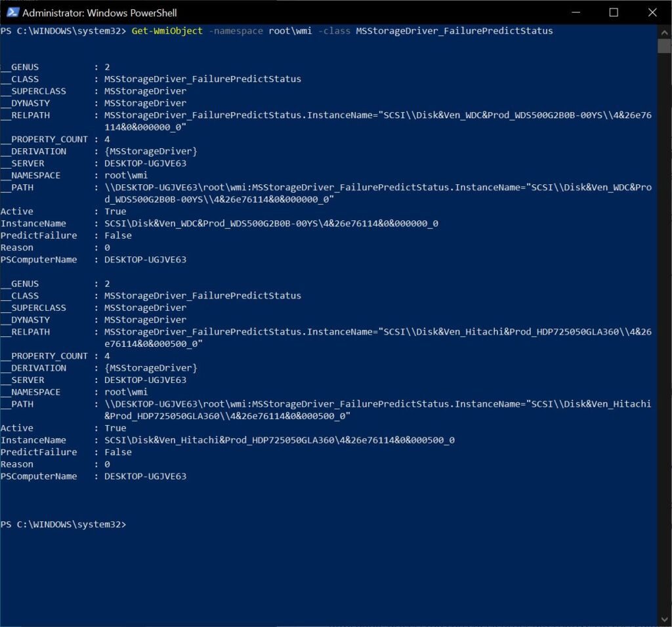This screenshot has width=672, height=627.
Task: Click the Get-WmiObject cmdlet in the command
Action: 167,31
